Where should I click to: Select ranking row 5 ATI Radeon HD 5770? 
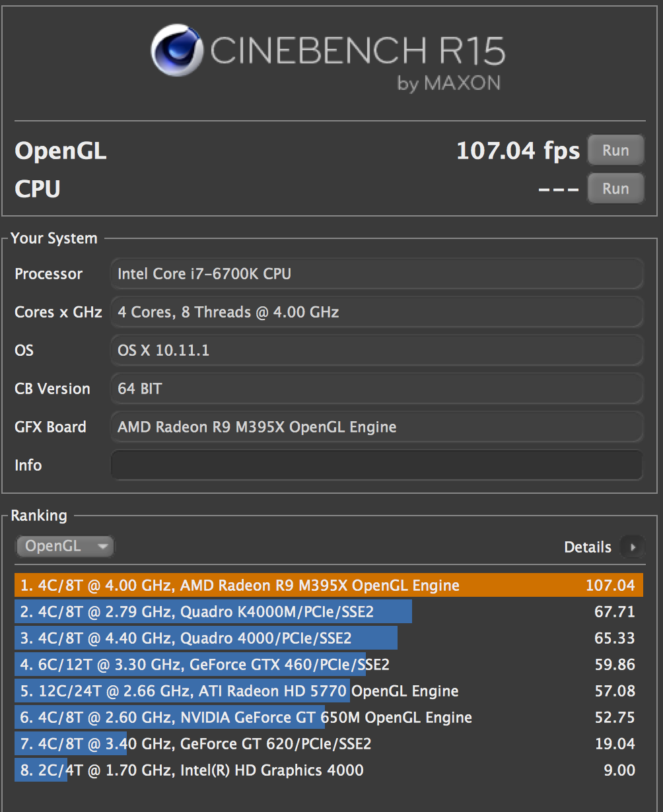329,691
